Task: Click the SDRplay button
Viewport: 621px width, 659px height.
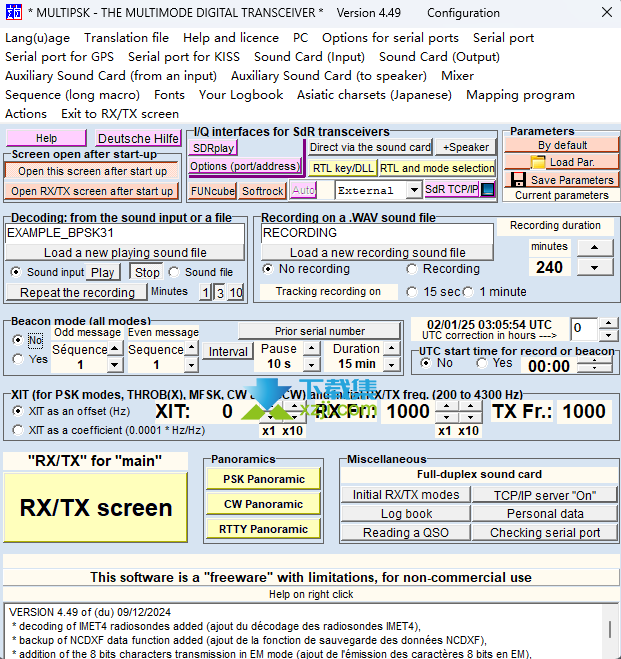Action: pos(213,148)
